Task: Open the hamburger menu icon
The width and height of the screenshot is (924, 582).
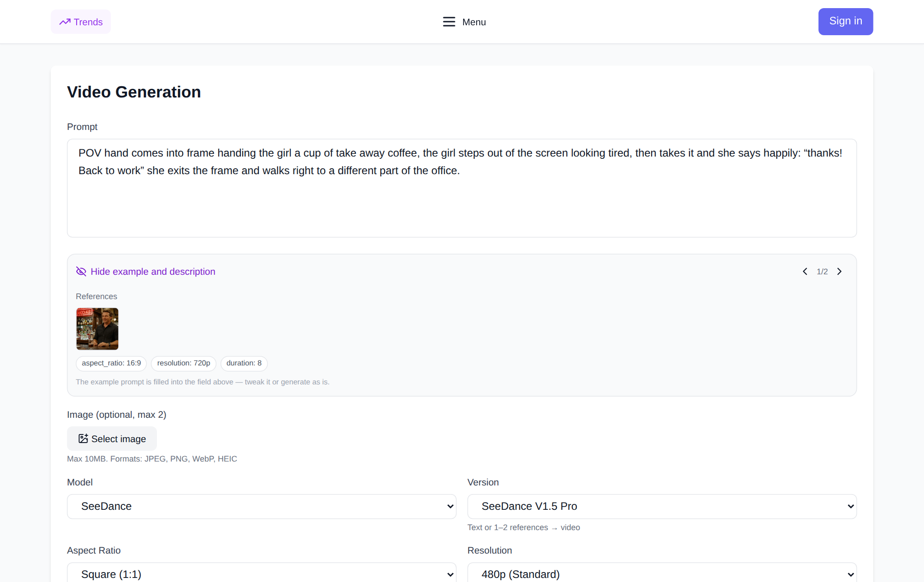Action: tap(449, 22)
